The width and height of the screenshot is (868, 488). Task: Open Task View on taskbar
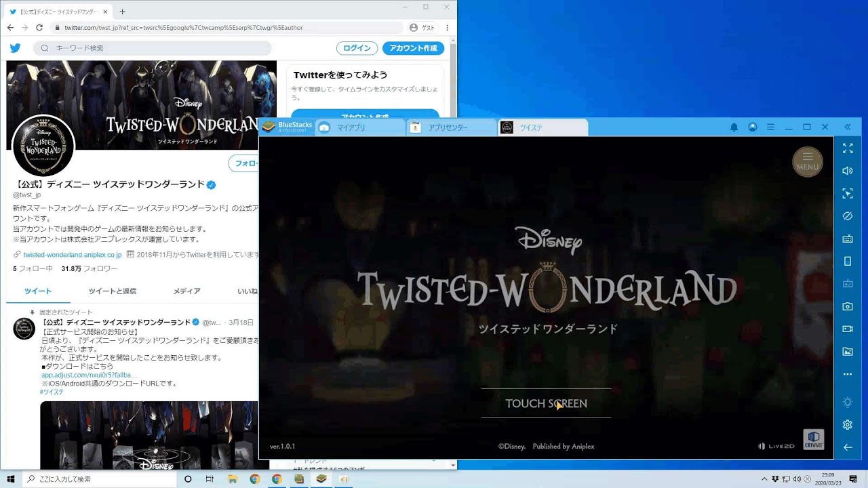point(210,479)
